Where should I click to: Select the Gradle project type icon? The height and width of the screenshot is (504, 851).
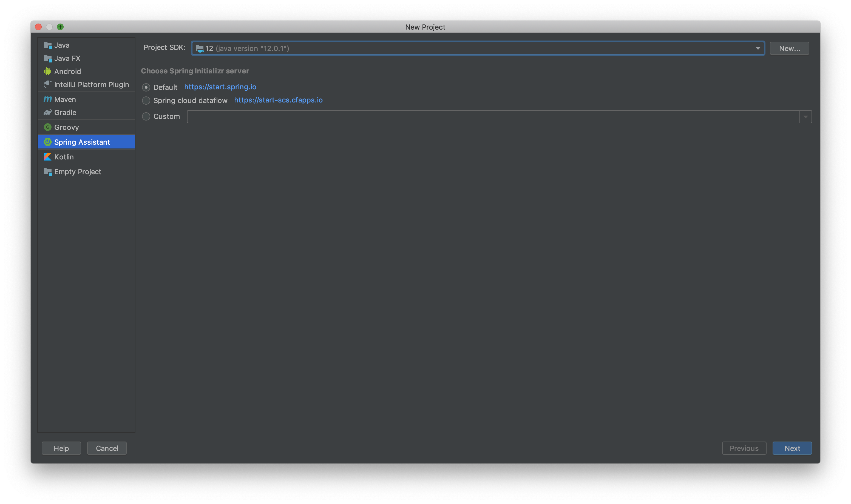point(47,112)
